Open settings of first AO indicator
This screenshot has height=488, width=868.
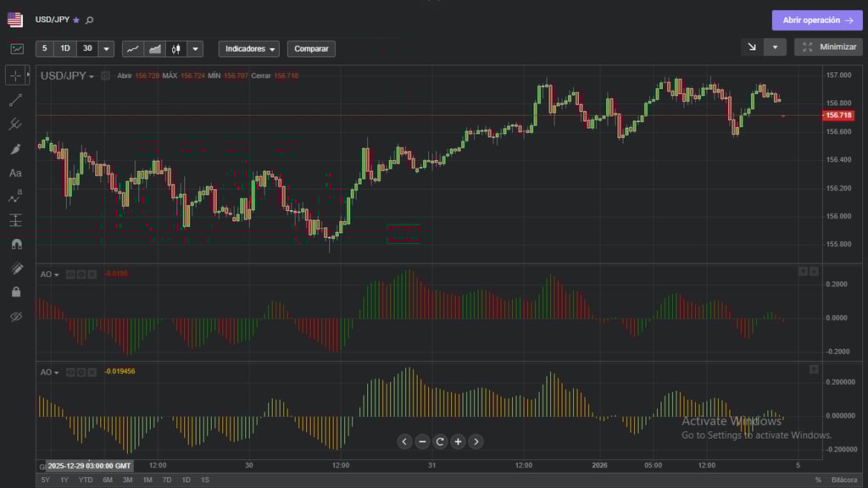pos(81,274)
